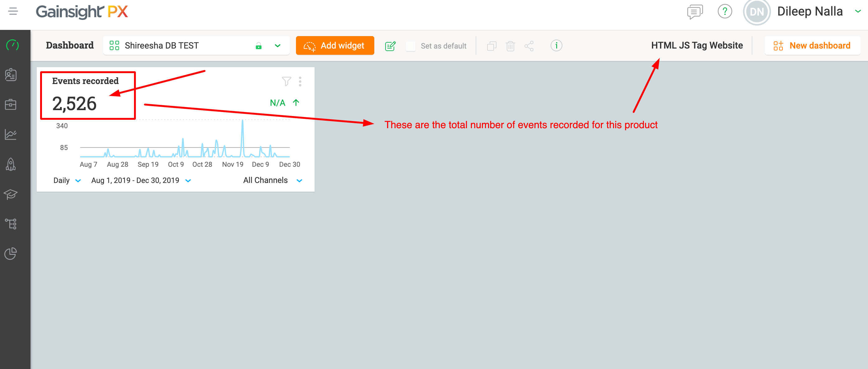Click the dashboard info icon
The width and height of the screenshot is (868, 369).
(x=556, y=45)
